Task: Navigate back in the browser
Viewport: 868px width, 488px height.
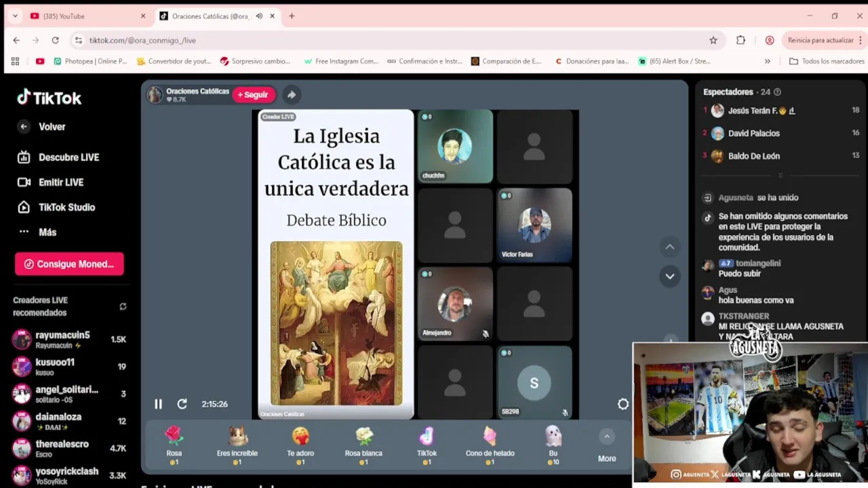Action: [x=16, y=40]
